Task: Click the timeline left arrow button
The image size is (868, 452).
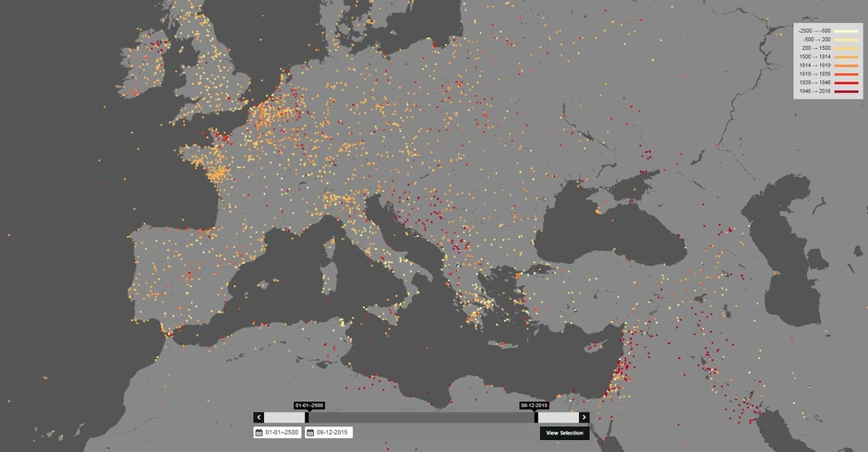Action: tap(259, 417)
